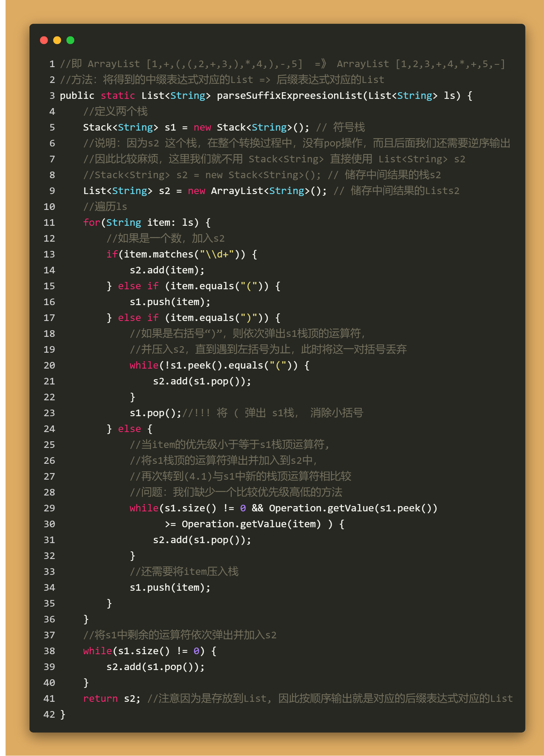This screenshot has width=544, height=756.
Task: Click comment '//将s1中剩余的运算符依次弹出并加入s2'
Action: click(x=180, y=635)
